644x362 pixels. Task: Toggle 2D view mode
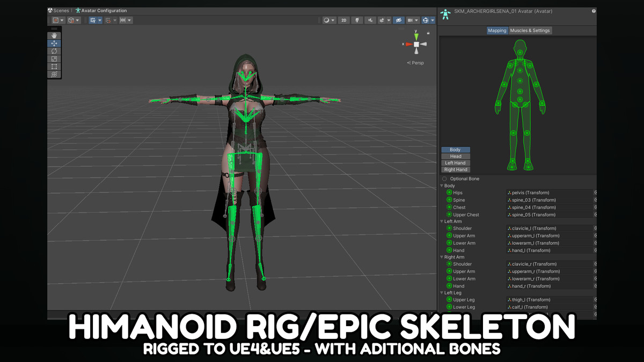pos(343,20)
